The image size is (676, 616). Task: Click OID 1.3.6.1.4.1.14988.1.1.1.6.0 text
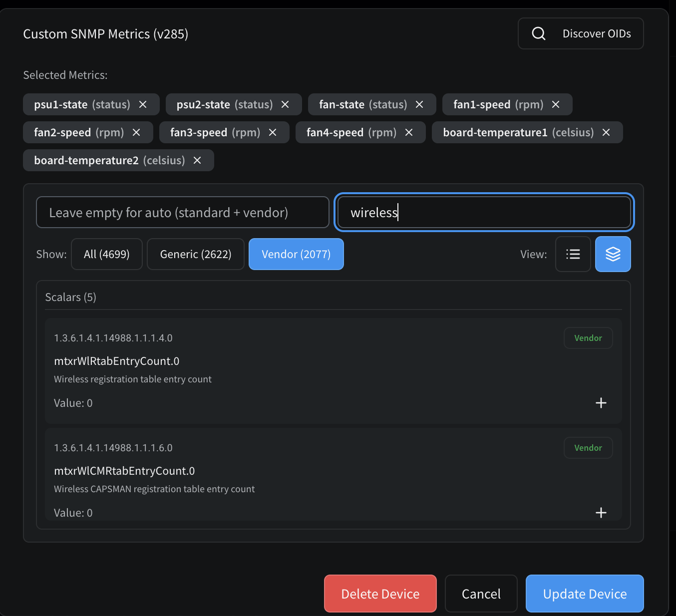click(113, 448)
